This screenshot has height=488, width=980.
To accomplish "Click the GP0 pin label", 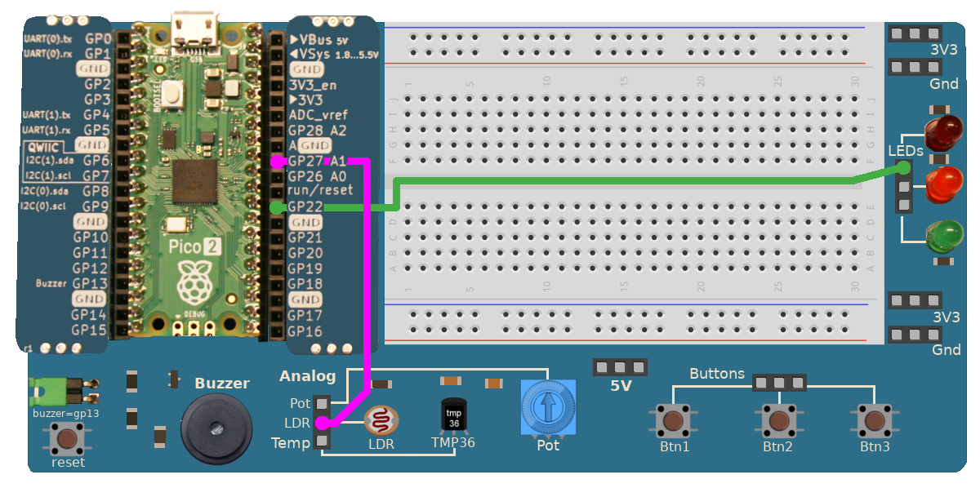I will tap(97, 38).
